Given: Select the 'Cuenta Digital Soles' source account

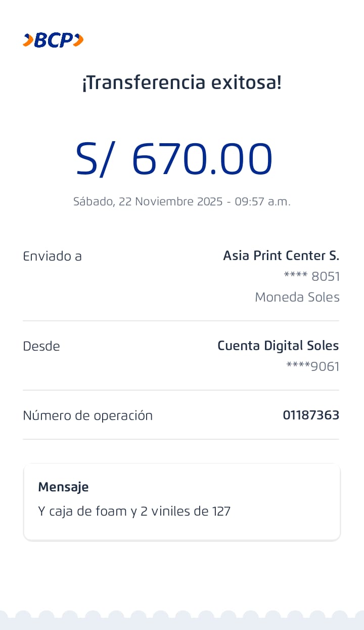Looking at the screenshot, I should 278,346.
